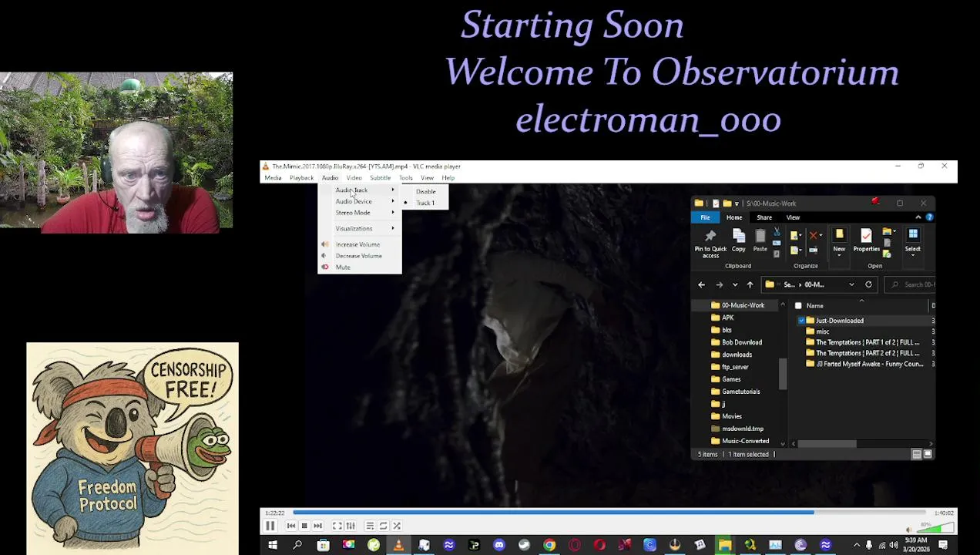Expand address bar history dropdown
The height and width of the screenshot is (555, 980).
click(851, 284)
